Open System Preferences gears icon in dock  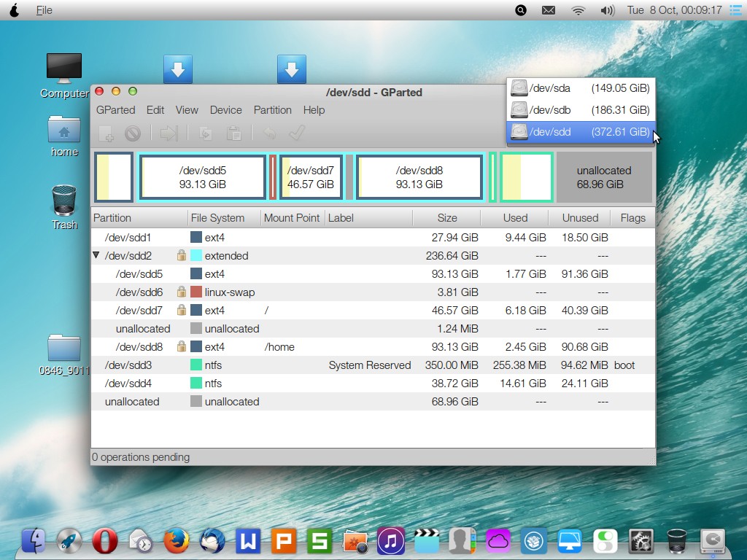640,541
